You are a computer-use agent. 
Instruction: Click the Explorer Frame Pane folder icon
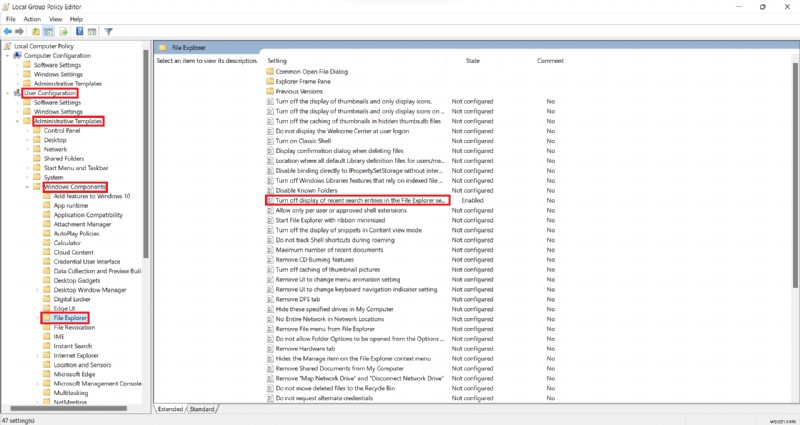click(270, 81)
